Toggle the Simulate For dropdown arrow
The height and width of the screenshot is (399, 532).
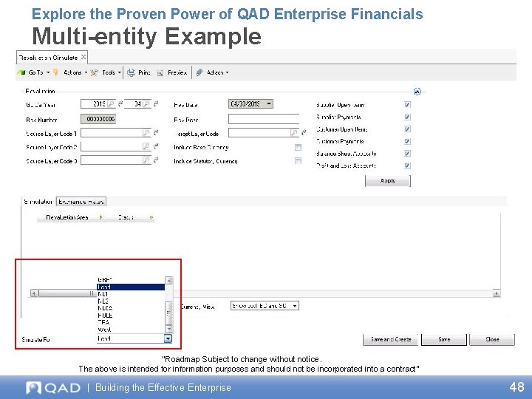coord(168,338)
